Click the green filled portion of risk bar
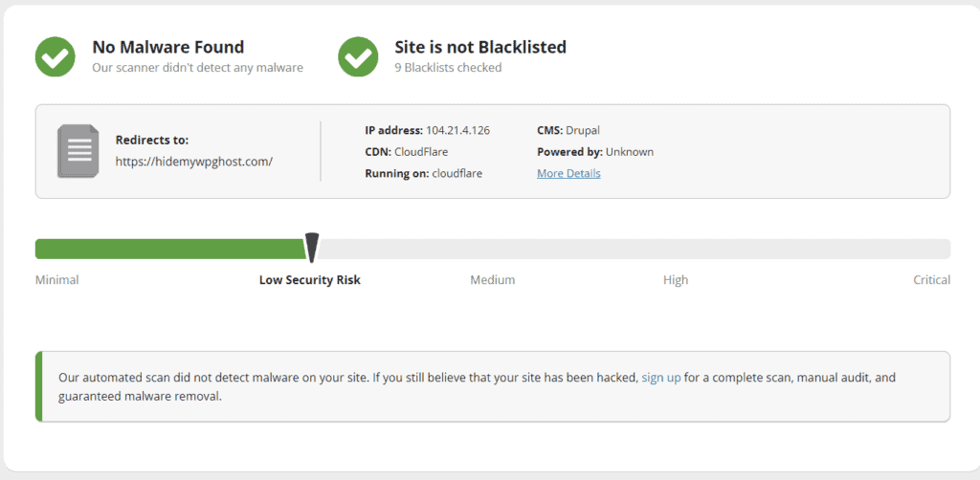The image size is (980, 480). tap(167, 249)
